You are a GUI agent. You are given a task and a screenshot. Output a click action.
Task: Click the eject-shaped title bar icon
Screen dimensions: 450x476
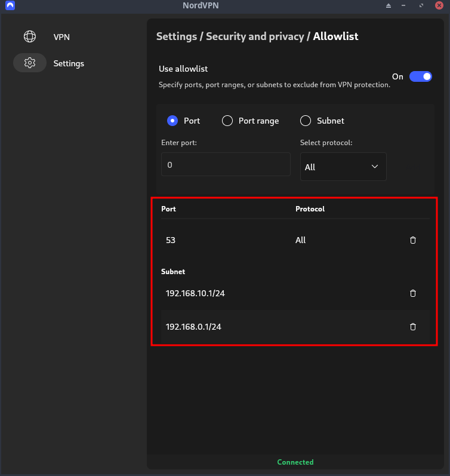pyautogui.click(x=389, y=5)
